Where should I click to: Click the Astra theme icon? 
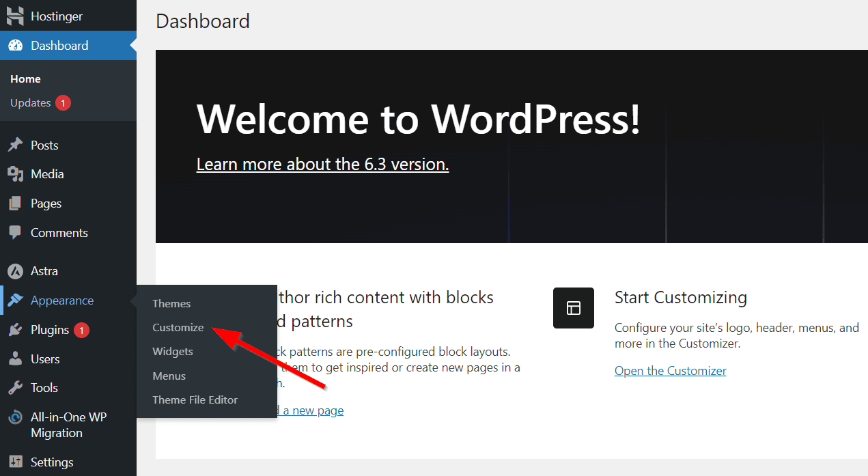(x=15, y=270)
